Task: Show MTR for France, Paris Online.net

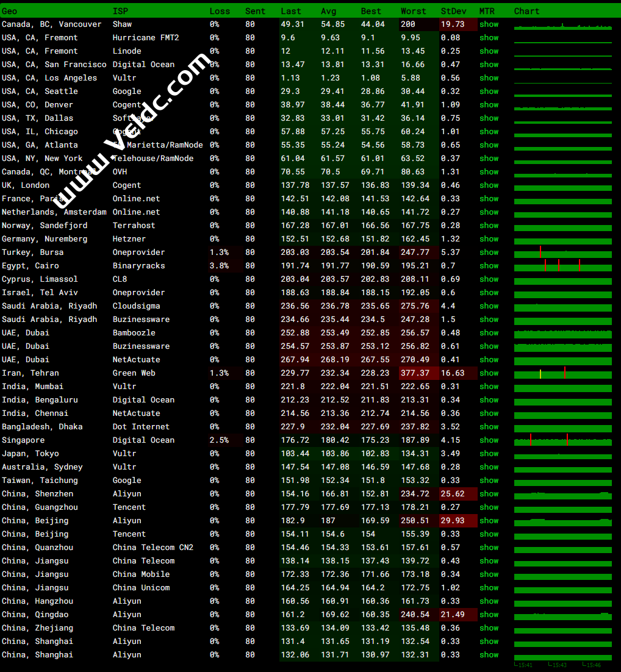Action: coord(489,199)
